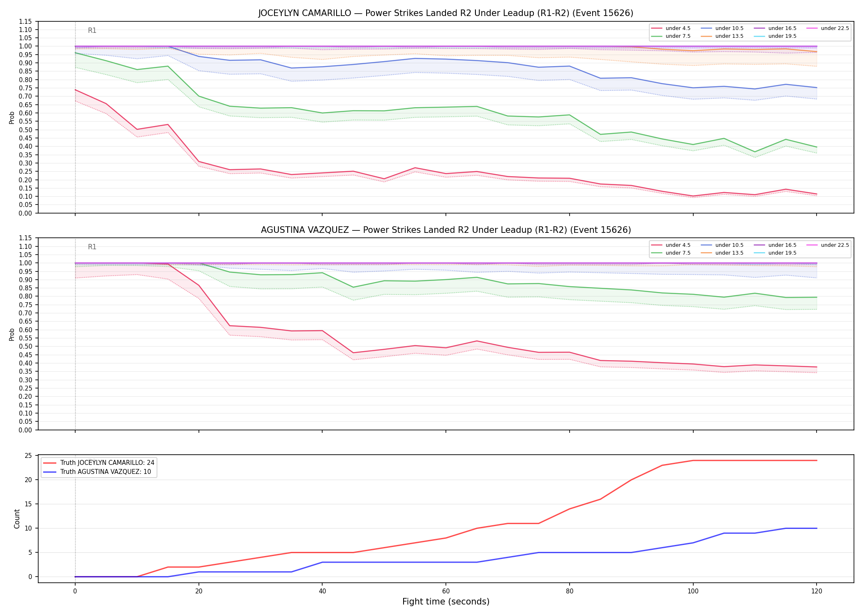Pick 'under 16.5' legend label in Vazquez chart
The height and width of the screenshot is (616, 863).
pyautogui.click(x=782, y=245)
